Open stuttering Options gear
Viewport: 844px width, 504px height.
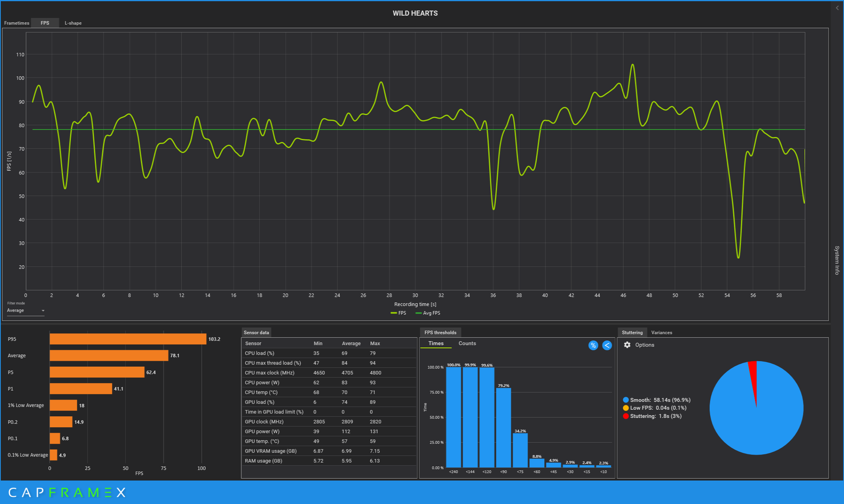[627, 345]
